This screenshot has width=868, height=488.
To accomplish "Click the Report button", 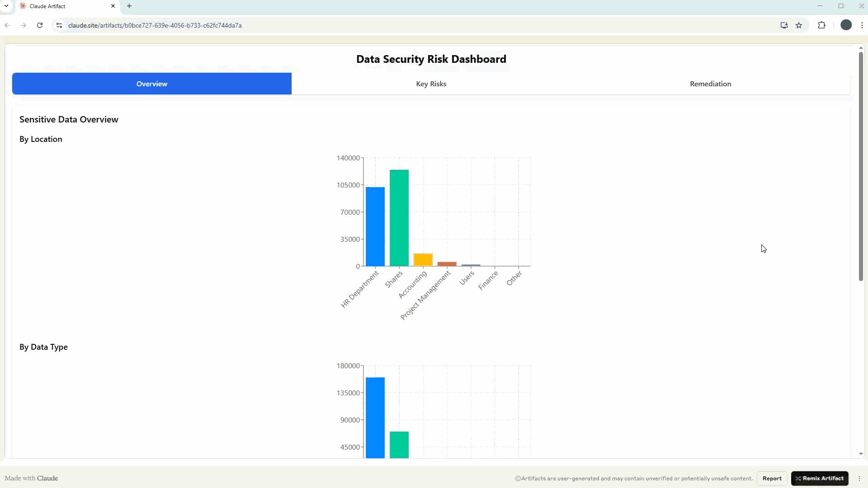I will point(772,478).
